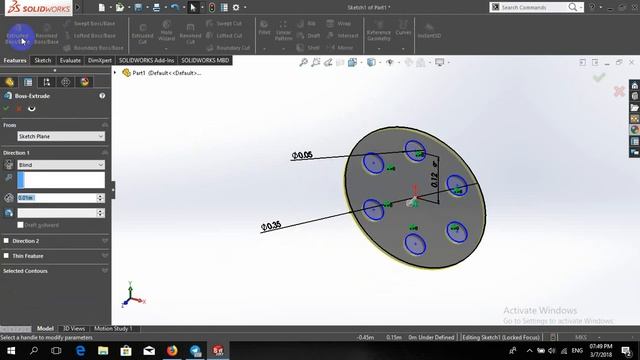Image resolution: width=640 pixels, height=360 pixels.
Task: Open the Motion Study 1 tab
Action: 113,329
